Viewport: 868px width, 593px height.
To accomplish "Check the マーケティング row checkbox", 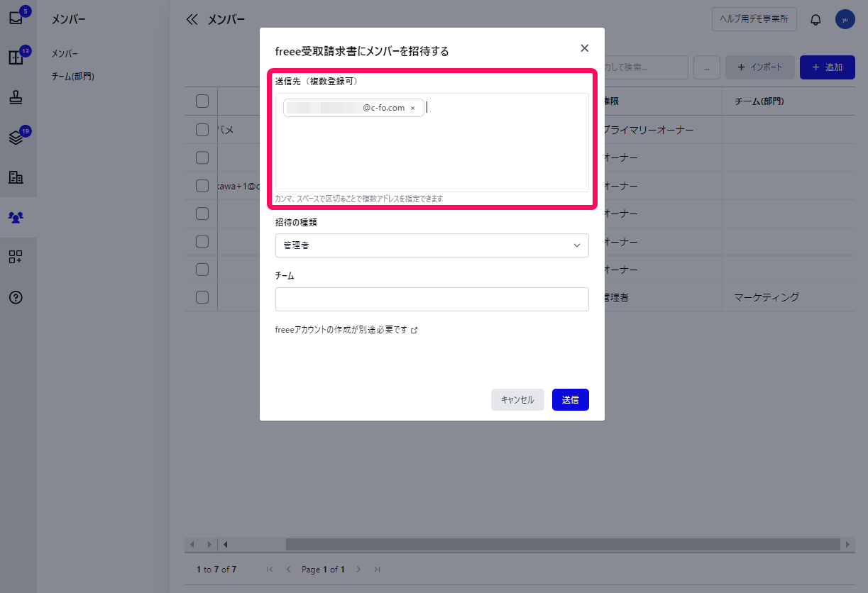I will click(x=202, y=298).
